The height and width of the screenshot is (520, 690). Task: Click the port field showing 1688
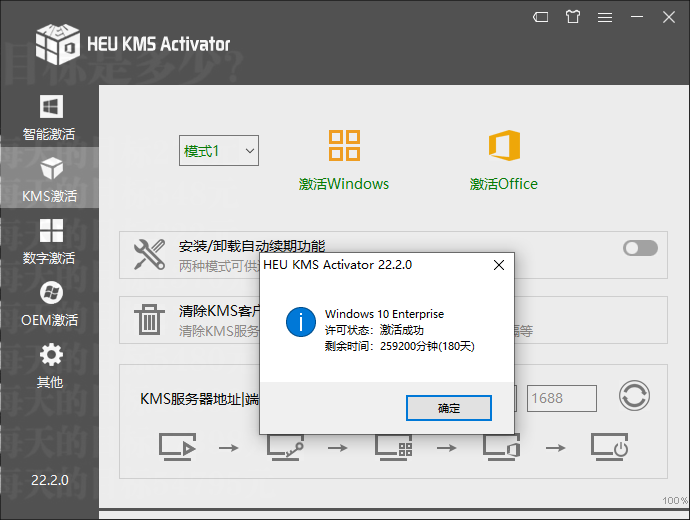pos(561,398)
